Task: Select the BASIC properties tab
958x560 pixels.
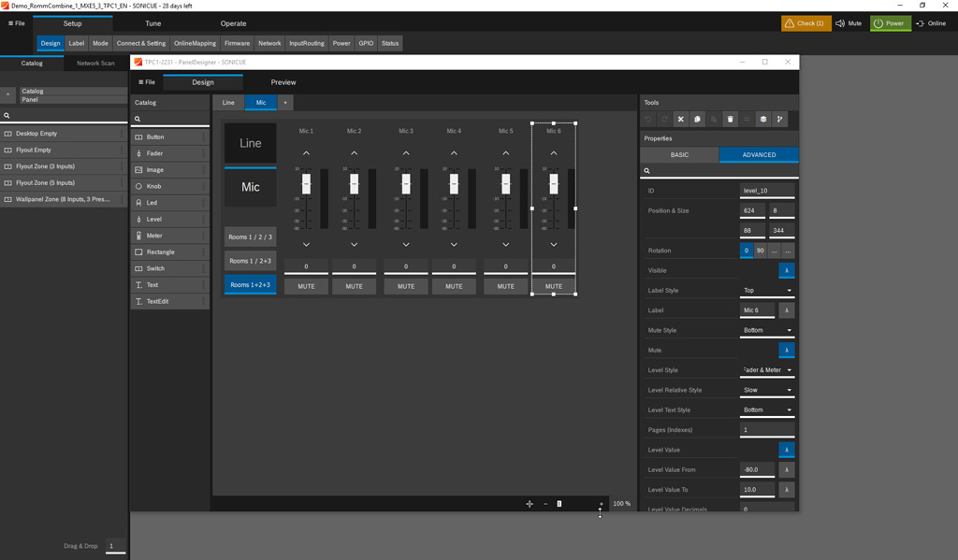Action: tap(679, 154)
